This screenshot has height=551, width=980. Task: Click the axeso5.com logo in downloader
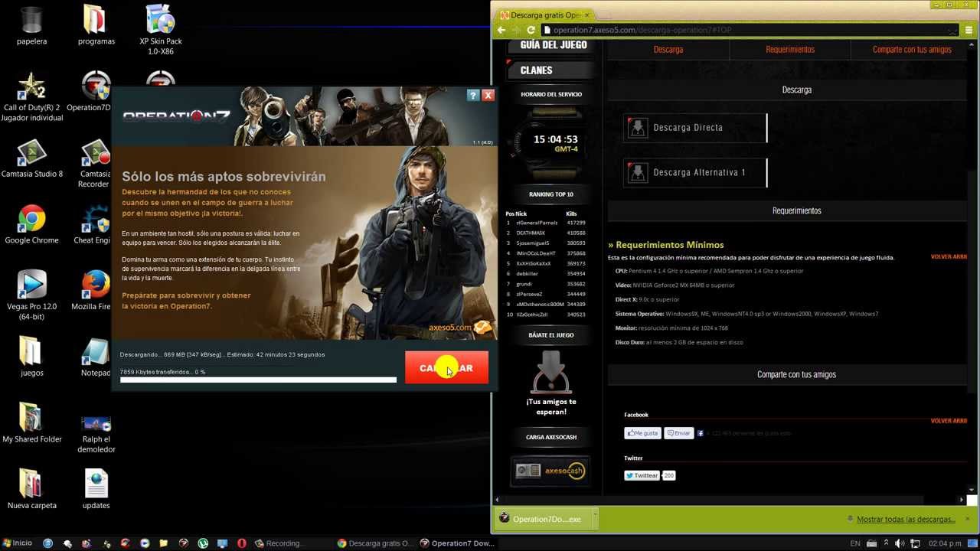click(x=460, y=328)
